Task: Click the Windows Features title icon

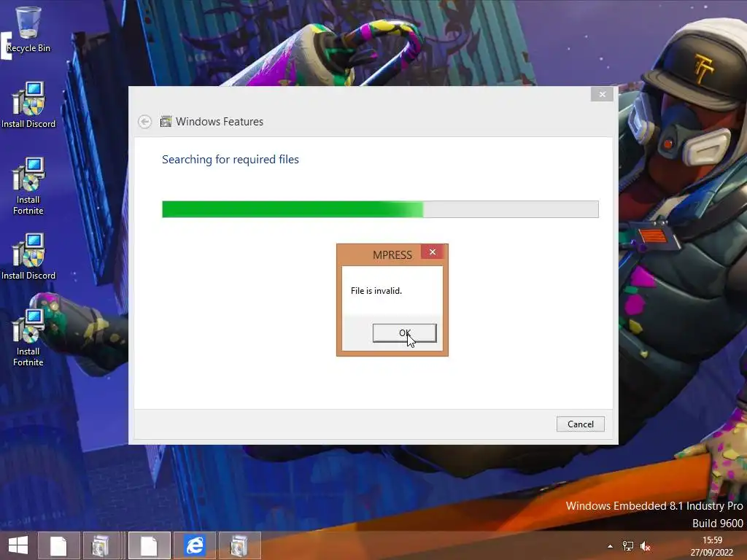Action: coord(166,122)
